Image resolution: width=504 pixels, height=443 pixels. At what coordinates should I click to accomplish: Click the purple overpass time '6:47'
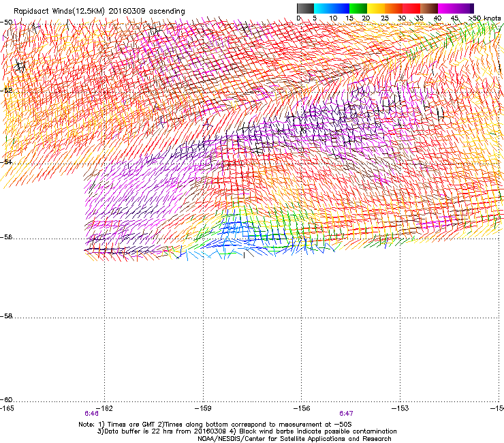tap(346, 414)
